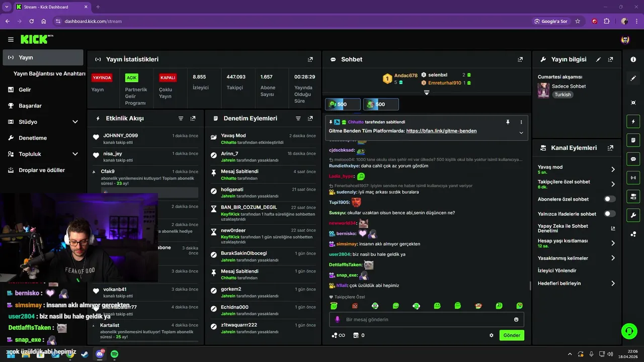Open the bfan.link/gitme-benden link

coord(441,131)
